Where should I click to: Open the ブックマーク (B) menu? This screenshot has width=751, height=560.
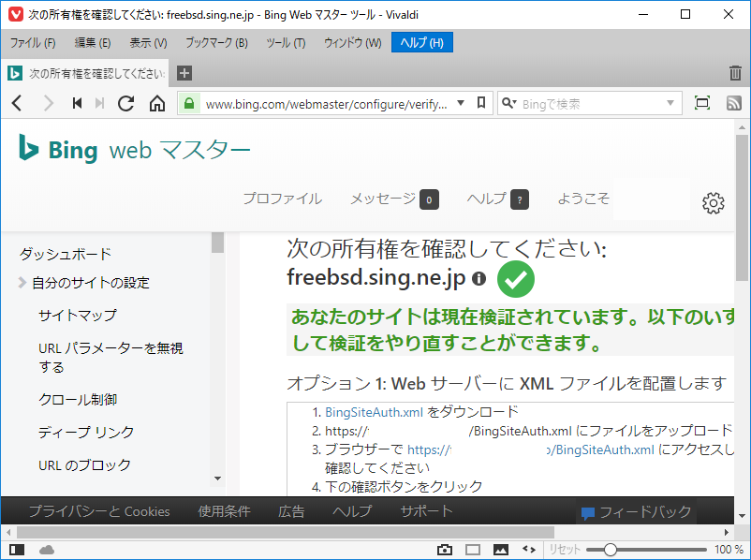click(x=216, y=43)
